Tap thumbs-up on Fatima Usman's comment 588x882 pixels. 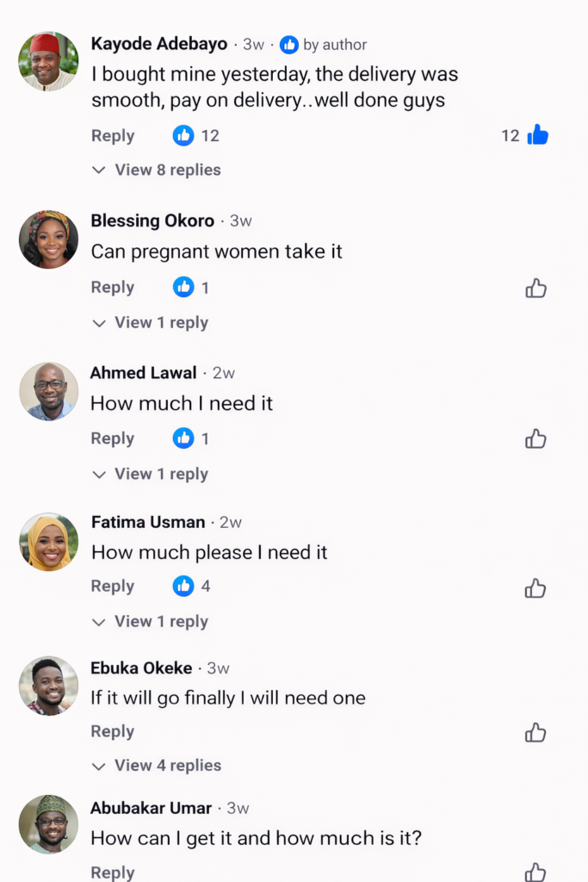pos(535,588)
